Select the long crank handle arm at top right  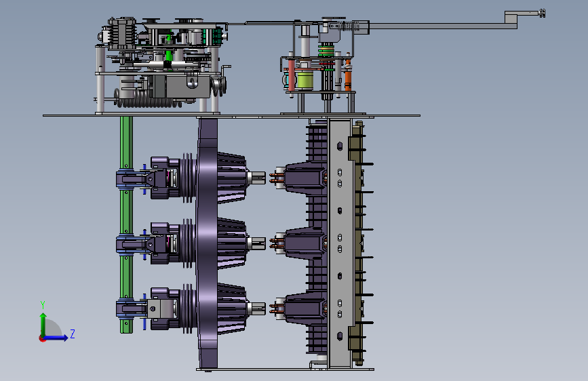pyautogui.click(x=442, y=25)
